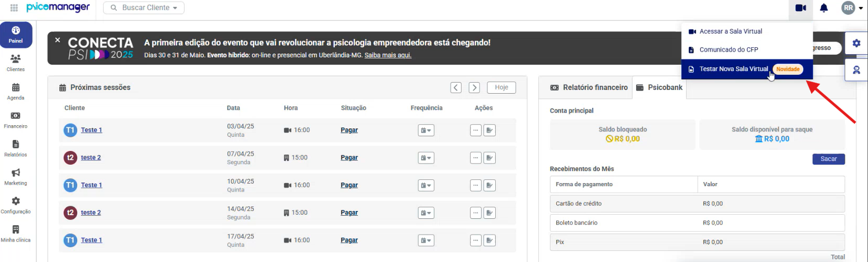Click Pagar link for 07/04/25 session
Screen dimensions: 868x262
coord(349,157)
